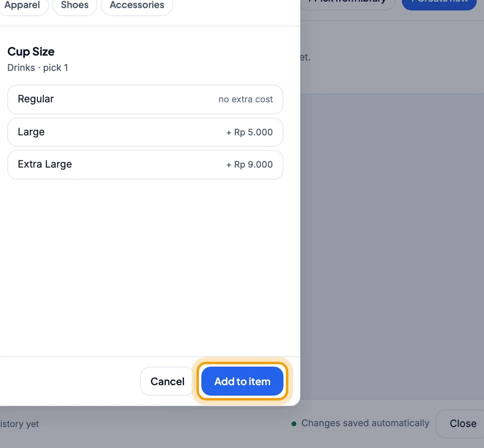
Task: Click the '+ Rp 5.000' price
Action: tap(249, 132)
